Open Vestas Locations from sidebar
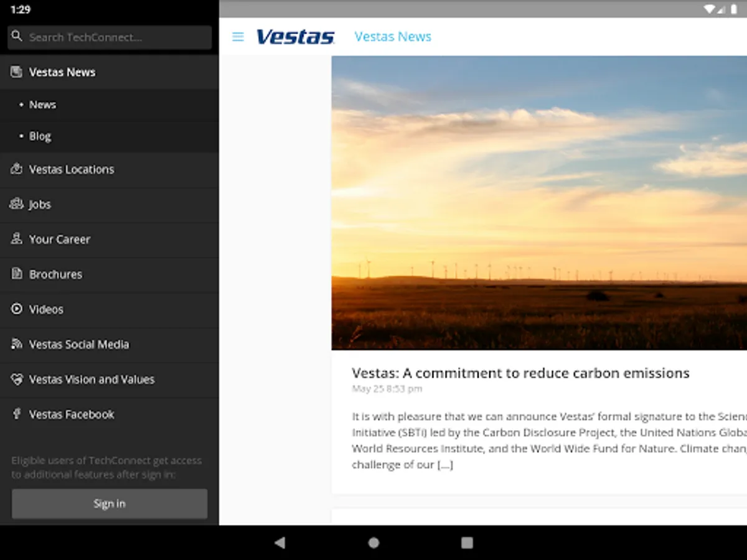This screenshot has width=747, height=560. click(109, 169)
